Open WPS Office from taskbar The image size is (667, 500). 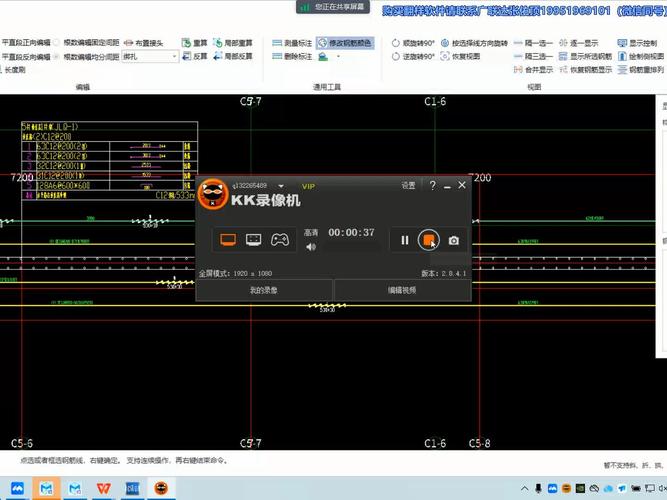(x=103, y=488)
